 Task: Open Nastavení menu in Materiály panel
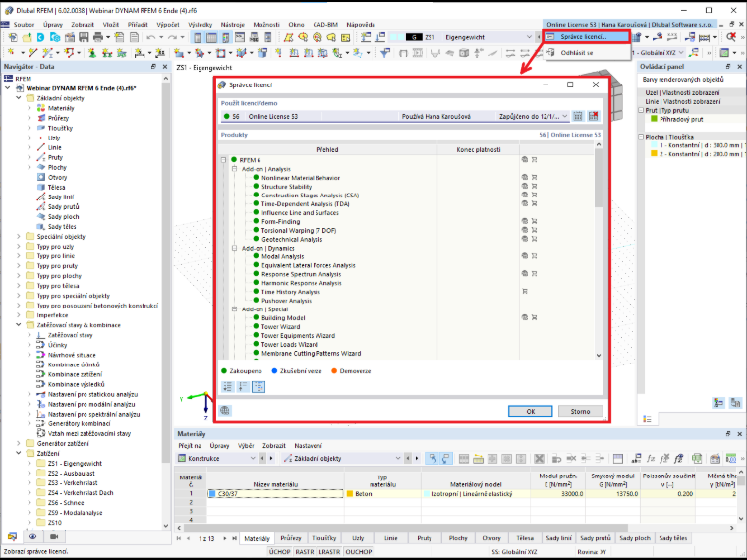(x=308, y=446)
